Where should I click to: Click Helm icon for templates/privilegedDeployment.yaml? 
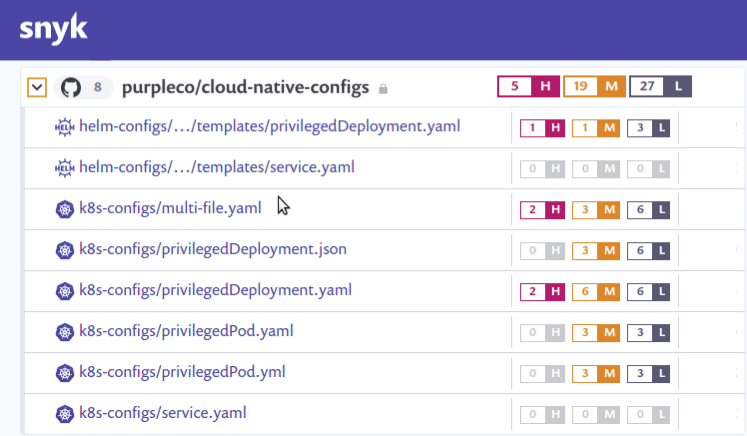coord(65,127)
